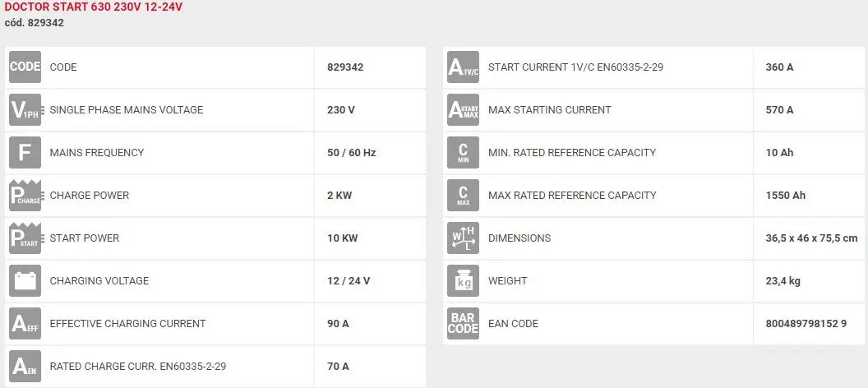The image size is (868, 388).
Task: Click the A EN rated charge icon
Action: pyautogui.click(x=25, y=366)
